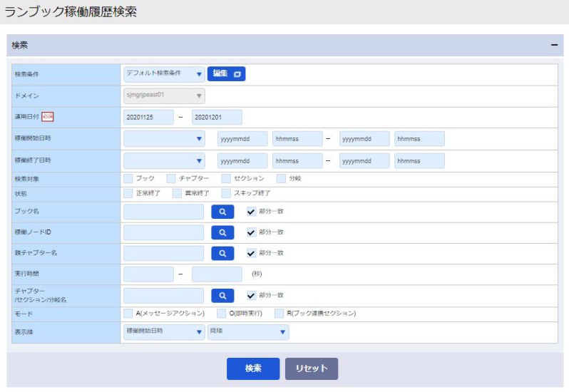Check the R(ブック連携セクション) mode checkbox
The image size is (569, 392).
[279, 314]
